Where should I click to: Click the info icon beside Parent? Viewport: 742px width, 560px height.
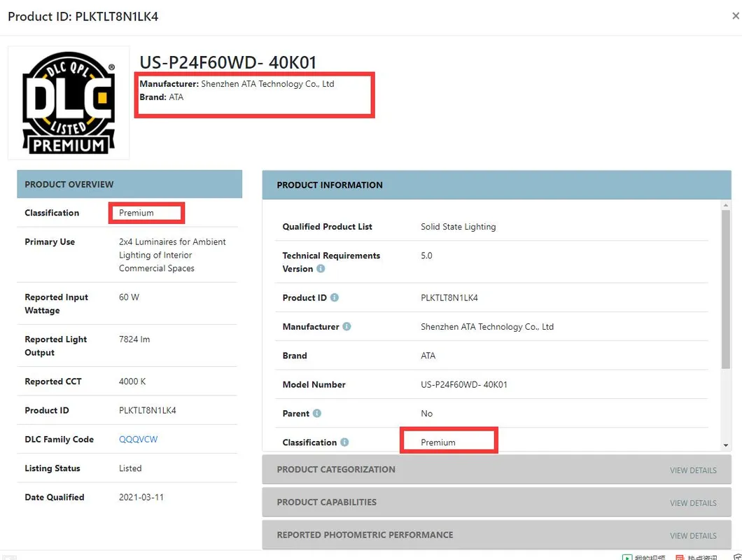click(x=317, y=413)
